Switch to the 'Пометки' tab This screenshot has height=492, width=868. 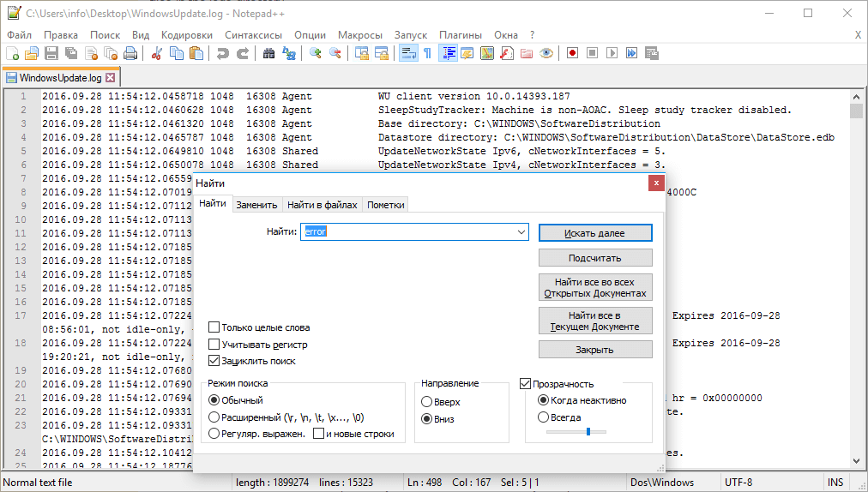tap(386, 205)
